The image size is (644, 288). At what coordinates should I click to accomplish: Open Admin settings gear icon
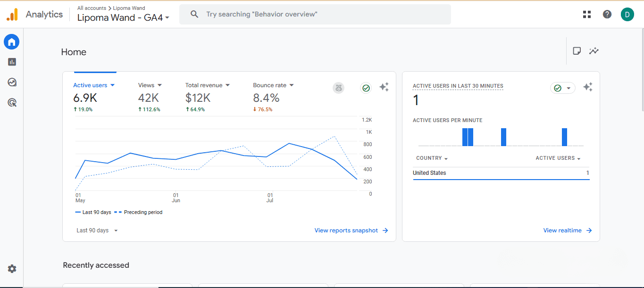tap(12, 269)
